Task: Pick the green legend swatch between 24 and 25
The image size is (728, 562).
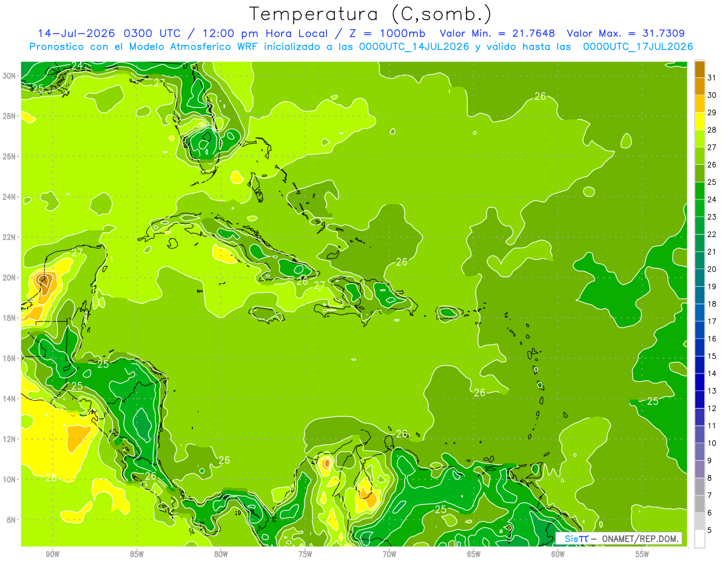Action: coord(699,191)
